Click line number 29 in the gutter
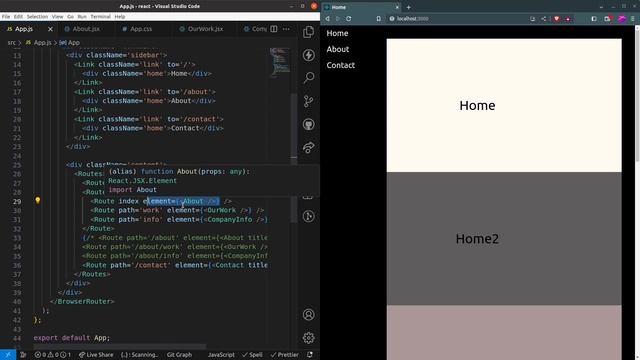Viewport: 640px width, 360px height. pyautogui.click(x=17, y=201)
